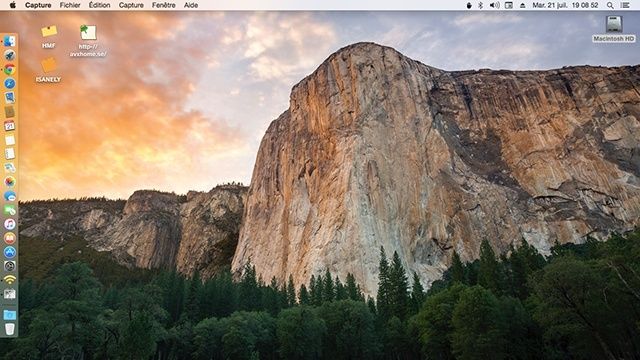Open the Capture application menu
This screenshot has height=360, width=640.
point(38,5)
